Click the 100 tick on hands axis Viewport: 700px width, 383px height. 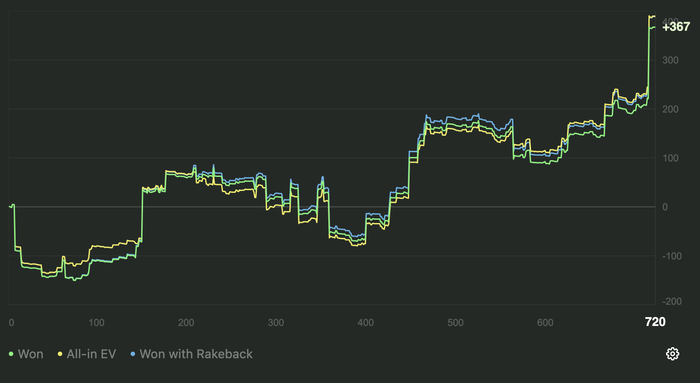coord(96,323)
